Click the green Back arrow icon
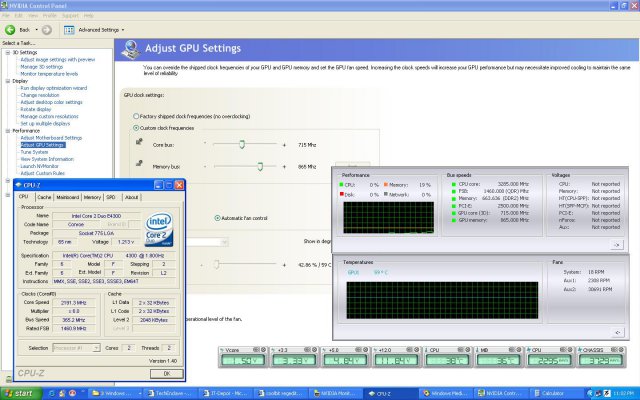This screenshot has width=640, height=400. pos(10,30)
